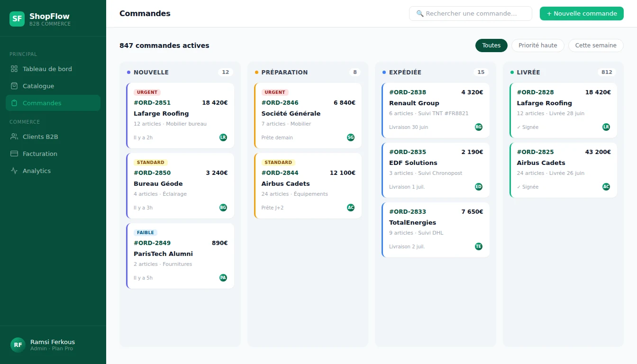This screenshot has height=364, width=637.
Task: Open order #ORD-2833
Action: pyautogui.click(x=436, y=230)
